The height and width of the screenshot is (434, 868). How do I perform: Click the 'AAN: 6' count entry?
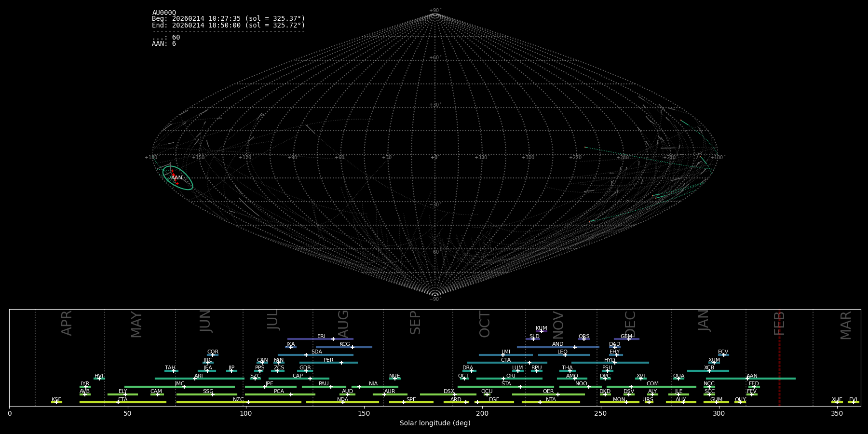164,44
